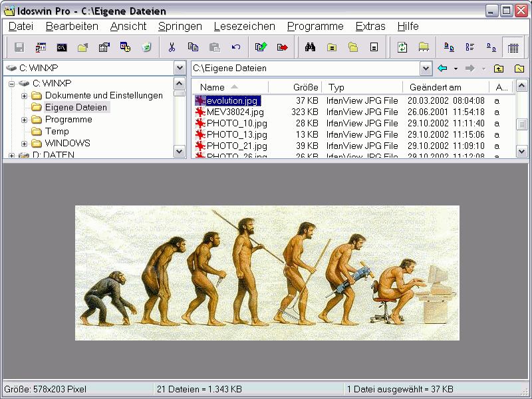Select the Eigene Dateien folder in tree
This screenshot has width=532, height=399.
(76, 107)
